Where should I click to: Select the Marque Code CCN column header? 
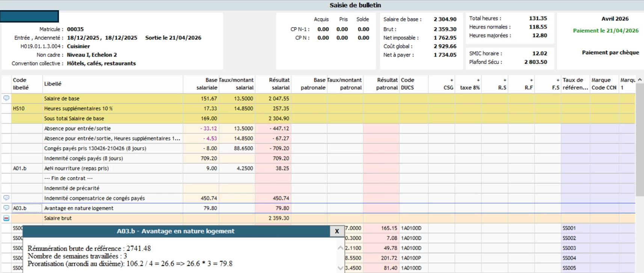click(604, 84)
